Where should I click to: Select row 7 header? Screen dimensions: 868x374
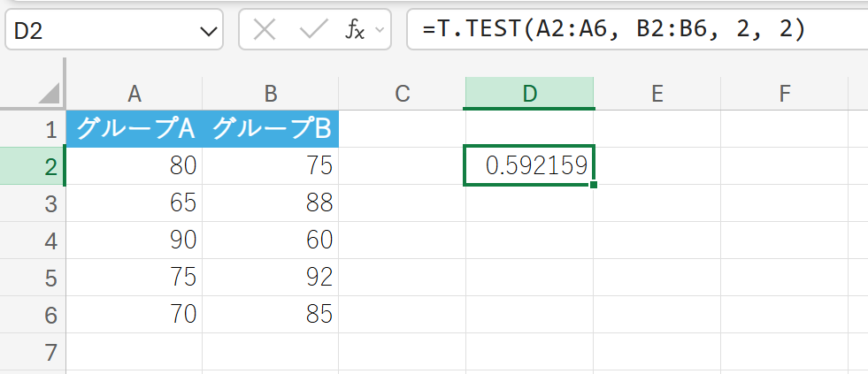coord(33,352)
